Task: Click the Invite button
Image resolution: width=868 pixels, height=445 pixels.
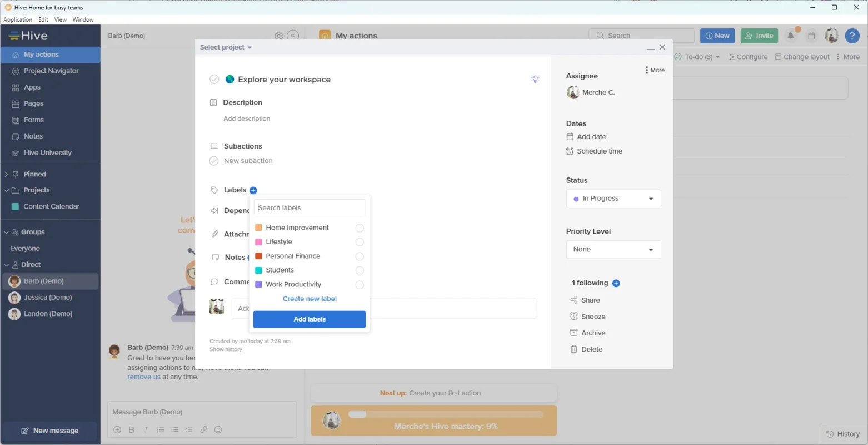Action: [x=759, y=36]
